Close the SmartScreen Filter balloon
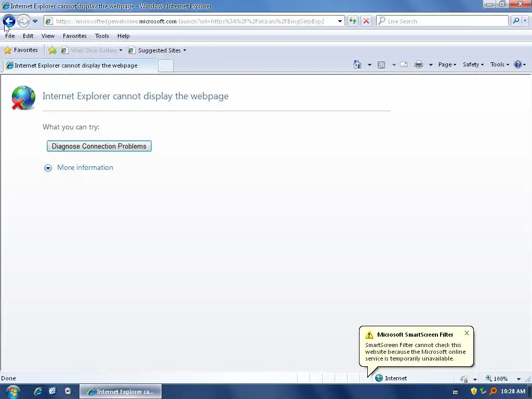 [x=467, y=333]
